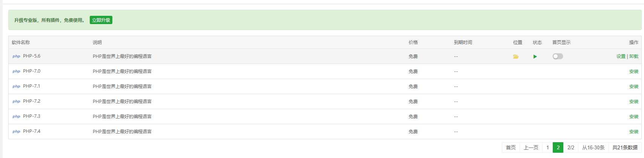The height and width of the screenshot is (158, 644).
Task: Click the php logo icon beside PHP-7.2
Action: pyautogui.click(x=16, y=102)
